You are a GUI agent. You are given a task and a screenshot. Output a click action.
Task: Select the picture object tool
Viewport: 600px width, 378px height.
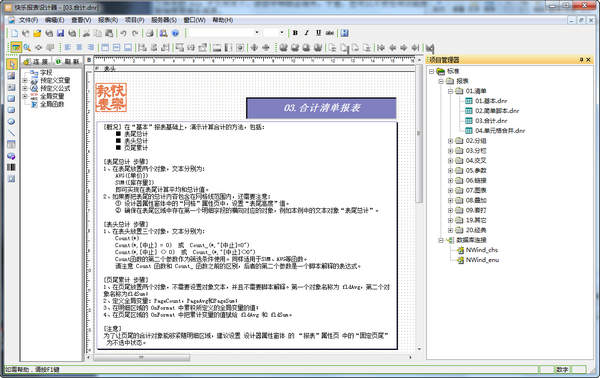pos(11,76)
